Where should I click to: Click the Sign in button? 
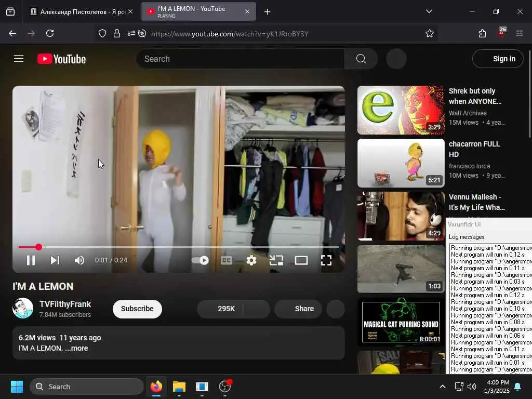498,59
